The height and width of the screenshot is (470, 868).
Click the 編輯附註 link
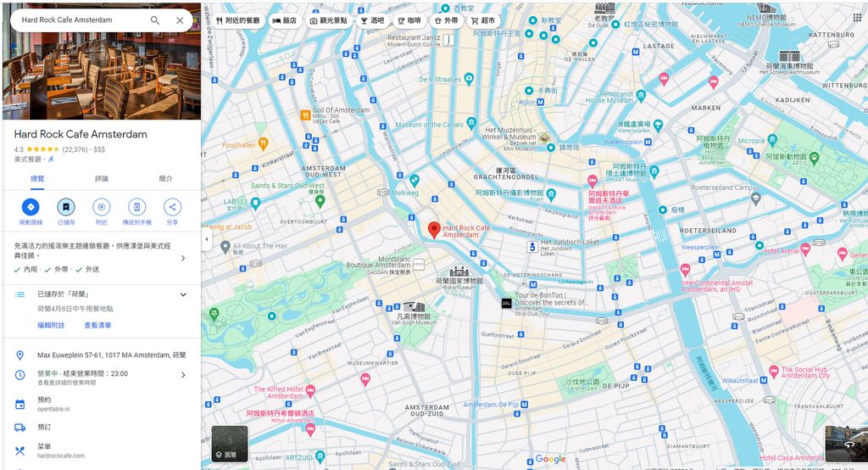(x=51, y=325)
